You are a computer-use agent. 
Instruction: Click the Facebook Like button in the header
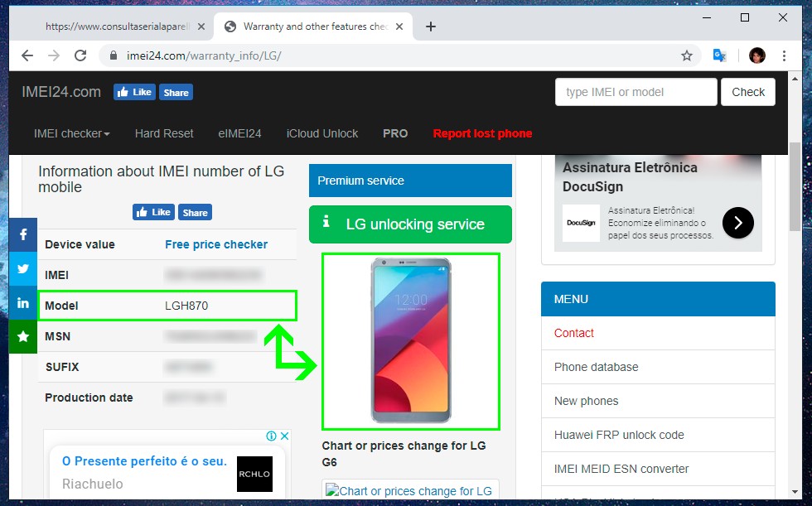point(134,92)
